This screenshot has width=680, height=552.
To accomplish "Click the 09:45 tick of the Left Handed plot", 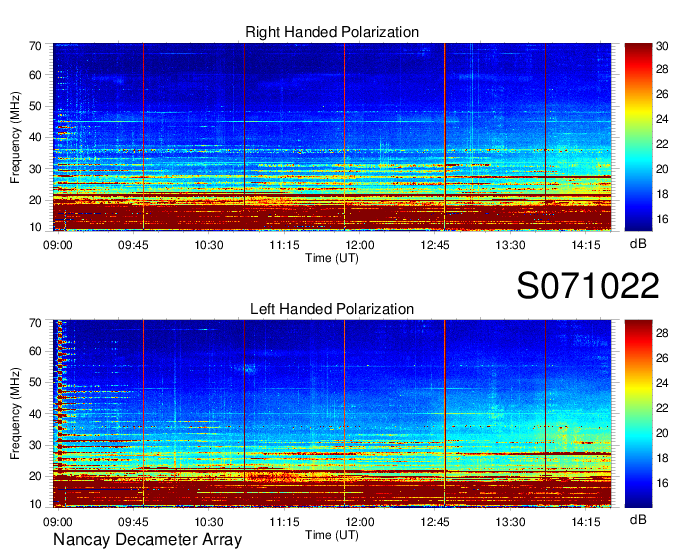I will [133, 522].
